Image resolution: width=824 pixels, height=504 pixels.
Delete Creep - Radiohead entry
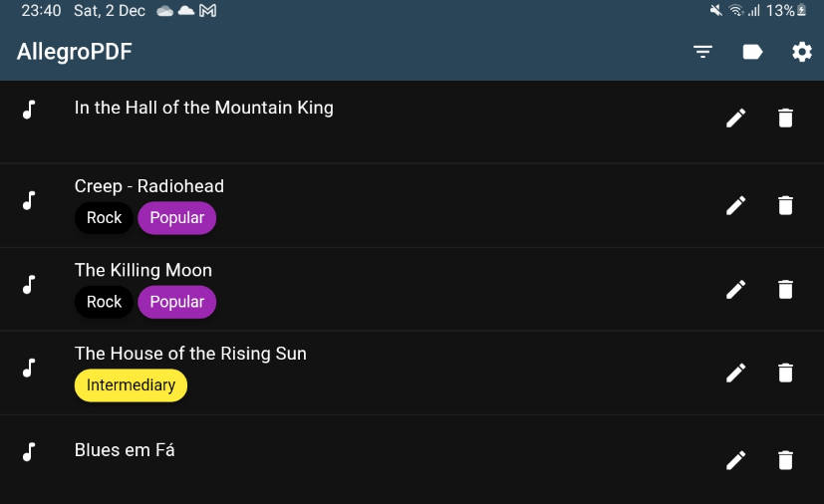click(785, 205)
